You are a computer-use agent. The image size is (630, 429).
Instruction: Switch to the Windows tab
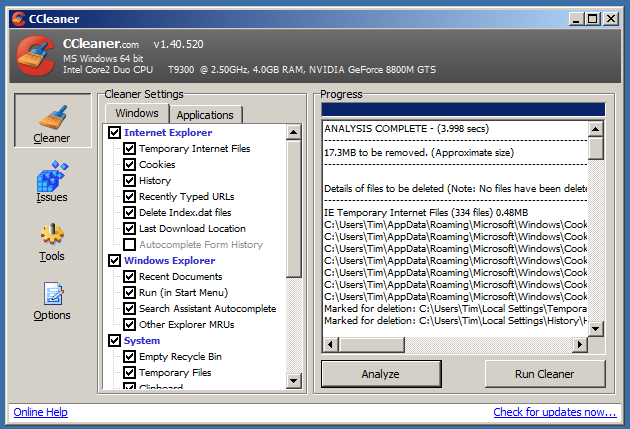click(x=137, y=113)
